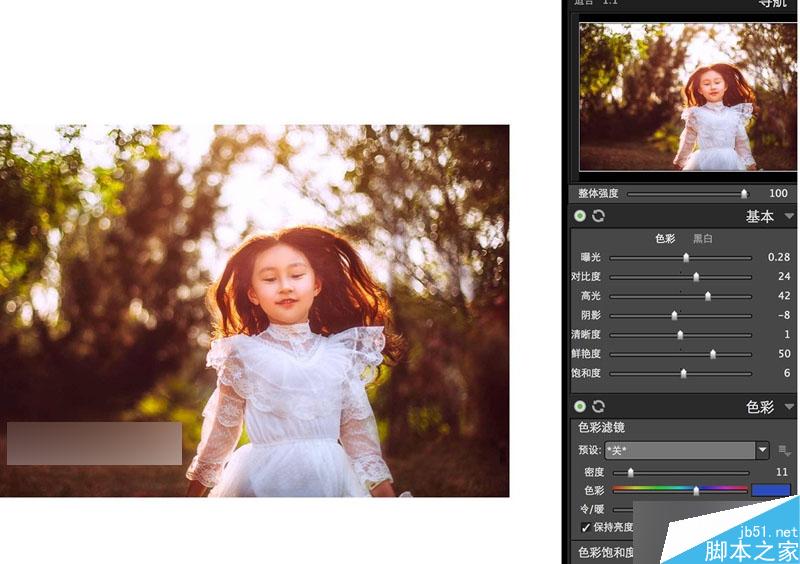Collapse the 色彩 panel triangle
Viewport: 800px width, 564px height.
789,407
